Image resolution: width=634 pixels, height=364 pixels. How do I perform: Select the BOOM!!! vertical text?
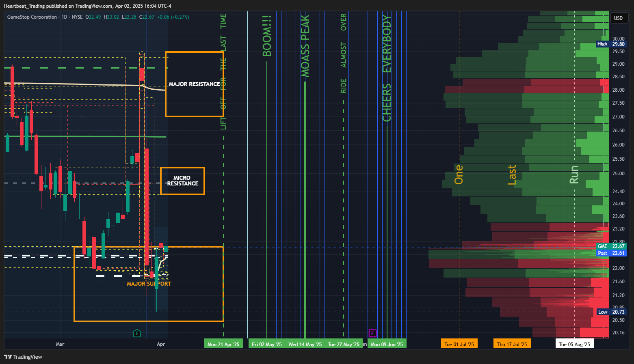click(x=267, y=36)
